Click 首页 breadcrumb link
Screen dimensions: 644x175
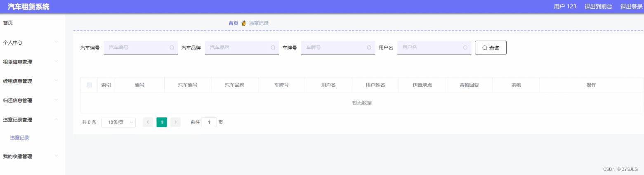[234, 23]
